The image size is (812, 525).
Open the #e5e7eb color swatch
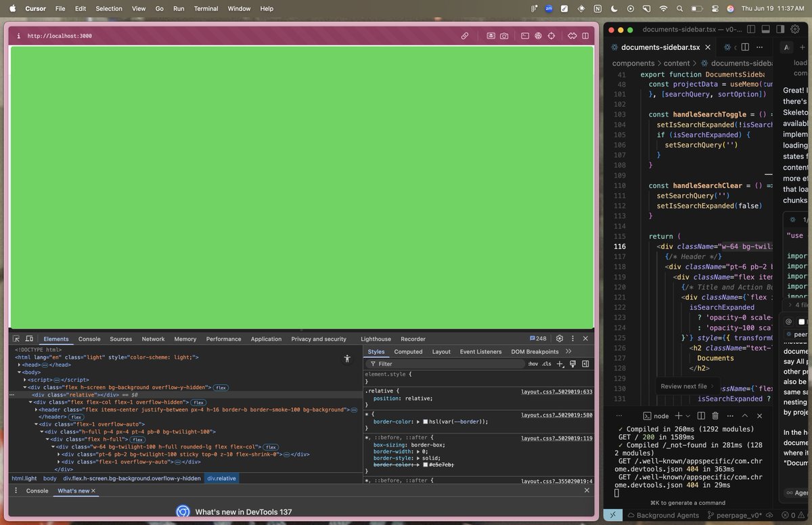tap(425, 464)
